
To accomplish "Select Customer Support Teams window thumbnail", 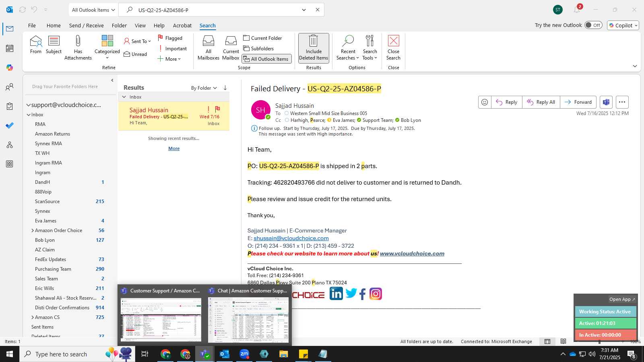I will coord(161,315).
